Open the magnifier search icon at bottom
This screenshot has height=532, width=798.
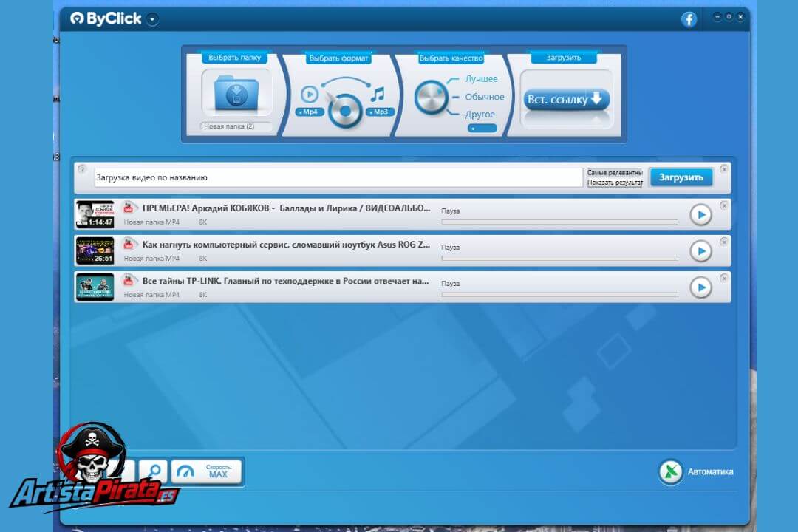click(153, 471)
